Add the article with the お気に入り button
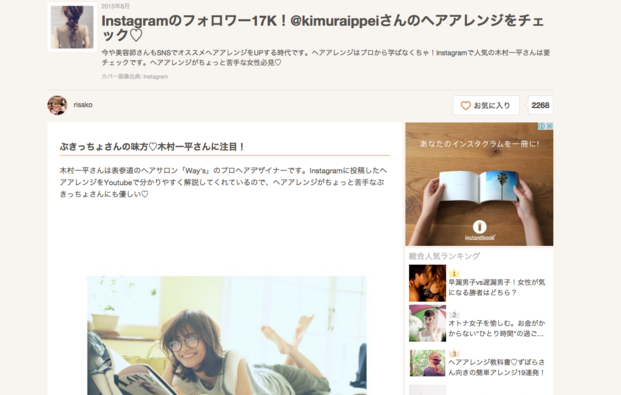 (486, 105)
